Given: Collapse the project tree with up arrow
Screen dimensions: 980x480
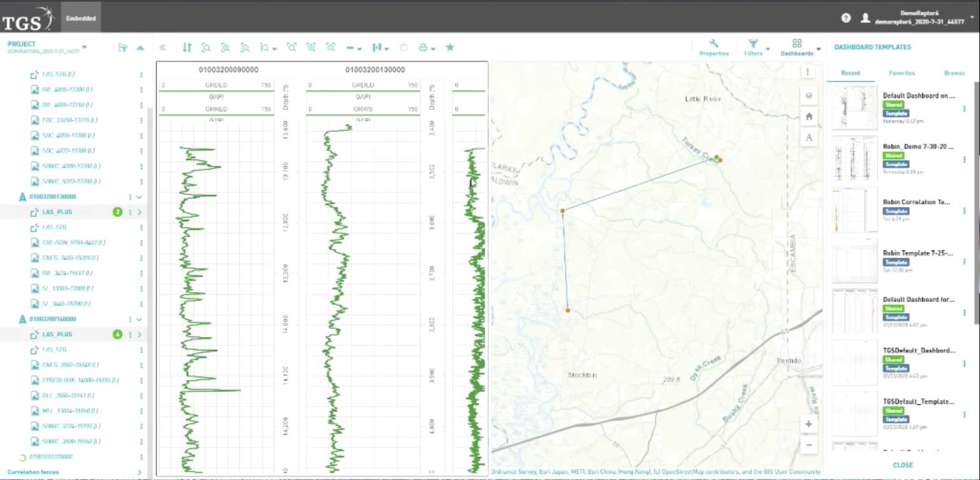Looking at the screenshot, I should tap(140, 48).
